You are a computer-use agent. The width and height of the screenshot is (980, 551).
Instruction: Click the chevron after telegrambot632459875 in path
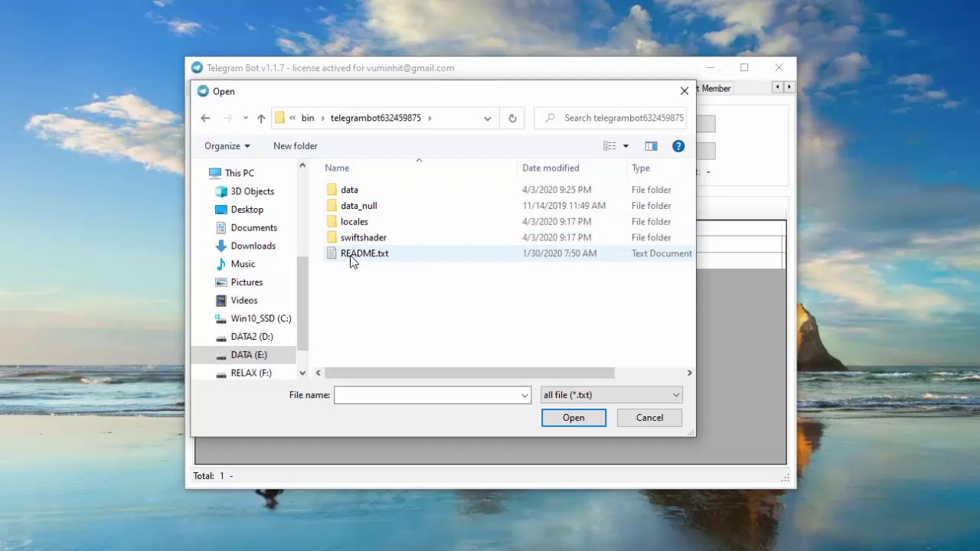430,118
